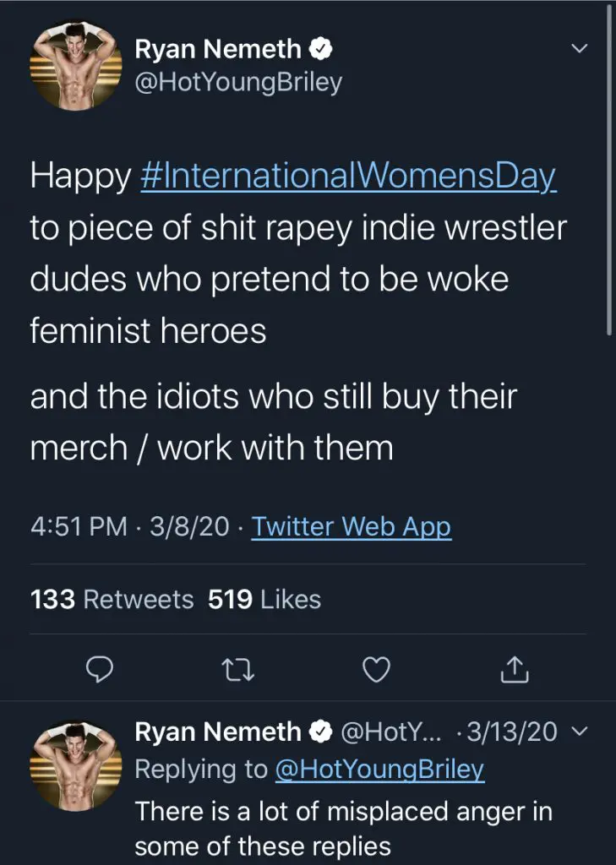
Task: Expand the chevron menu on the 3/13/20 reply
Action: [x=579, y=732]
